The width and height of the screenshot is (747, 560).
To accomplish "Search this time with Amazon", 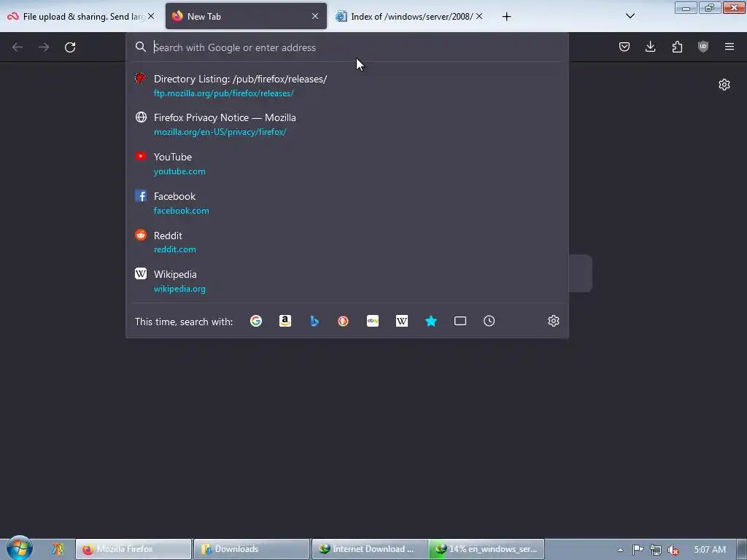I will [285, 321].
